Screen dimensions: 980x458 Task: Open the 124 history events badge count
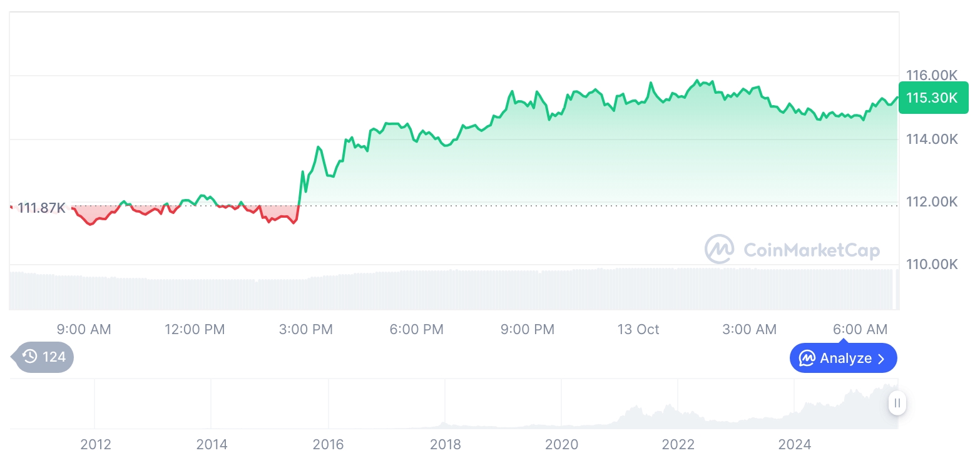point(54,357)
